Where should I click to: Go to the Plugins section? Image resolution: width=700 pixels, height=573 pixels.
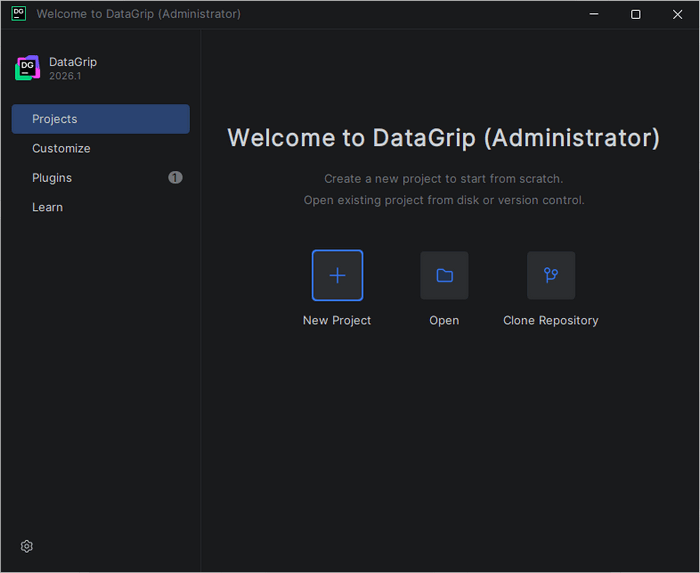coord(52,178)
